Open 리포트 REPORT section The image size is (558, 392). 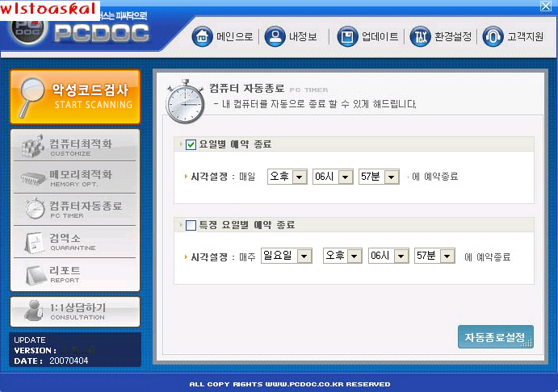75,274
